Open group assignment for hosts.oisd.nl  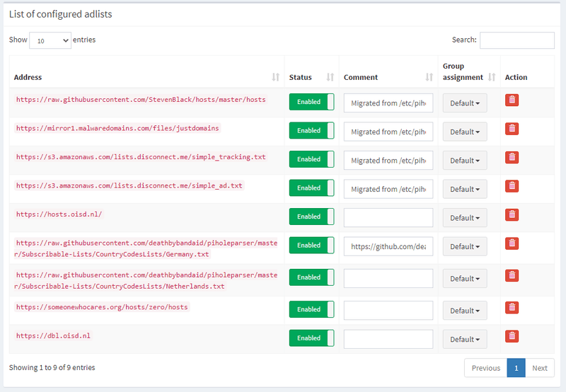pos(464,218)
